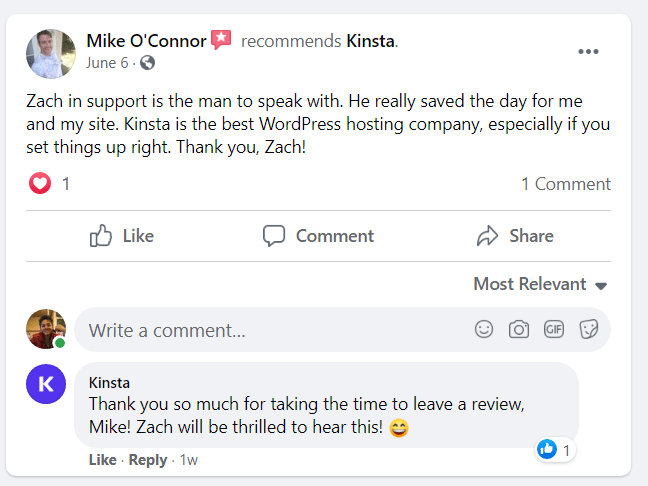Share the post with the Share button
Viewport: 648px width, 486px height.
coord(515,236)
